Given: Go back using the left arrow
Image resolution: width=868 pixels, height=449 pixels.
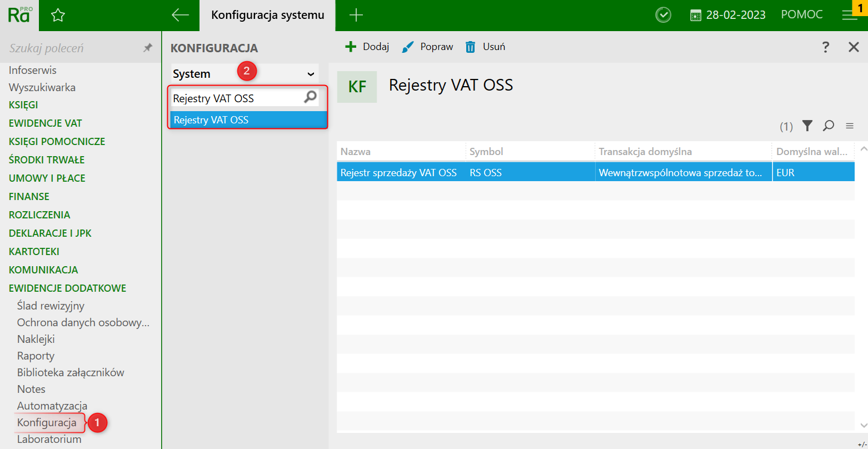Looking at the screenshot, I should coord(180,15).
